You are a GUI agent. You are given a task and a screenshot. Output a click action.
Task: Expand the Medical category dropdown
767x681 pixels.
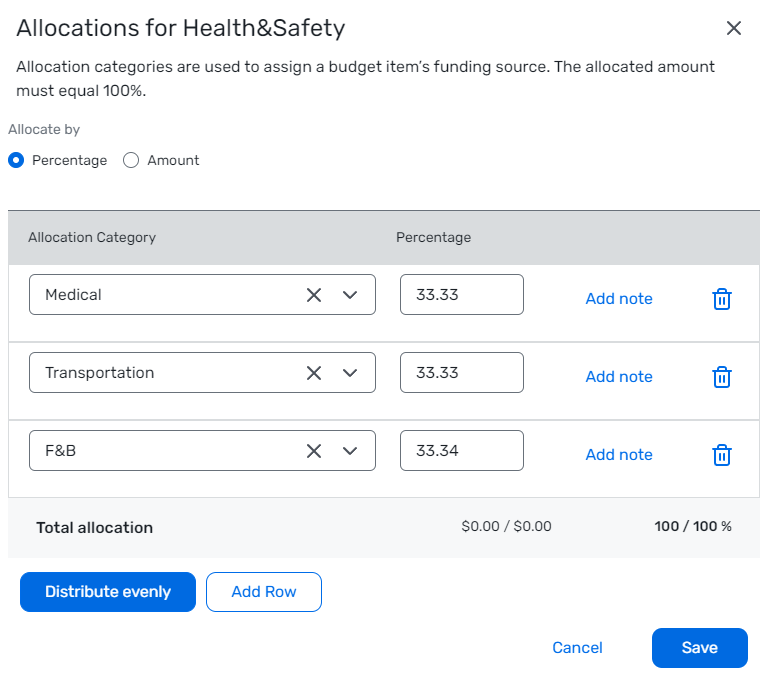[x=350, y=295]
